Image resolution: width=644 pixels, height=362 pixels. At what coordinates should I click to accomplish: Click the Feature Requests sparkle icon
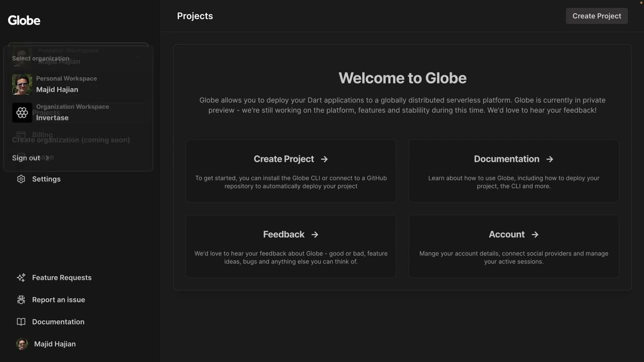pyautogui.click(x=21, y=278)
